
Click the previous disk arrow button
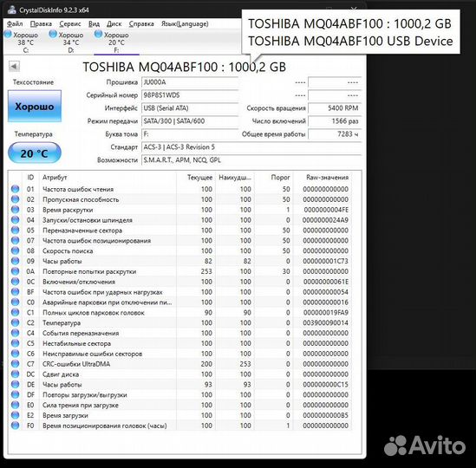click(14, 66)
